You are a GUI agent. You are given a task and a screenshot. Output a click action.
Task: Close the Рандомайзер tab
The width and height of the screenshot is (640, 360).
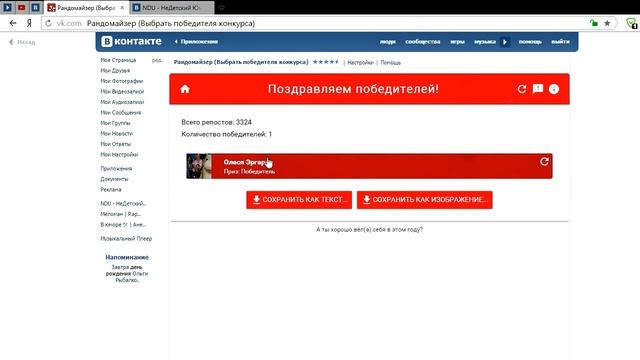[x=122, y=8]
